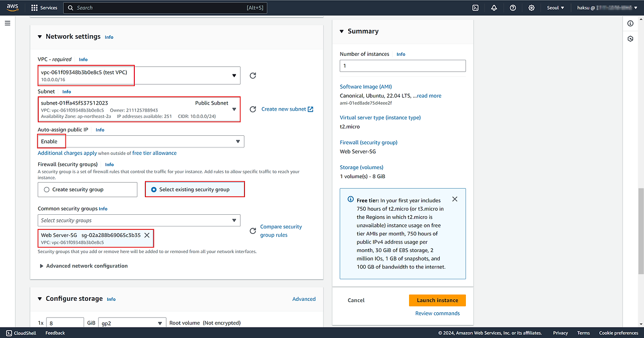The height and width of the screenshot is (338, 644).
Task: Open the left hamburger navigation menu
Action: pos(8,23)
